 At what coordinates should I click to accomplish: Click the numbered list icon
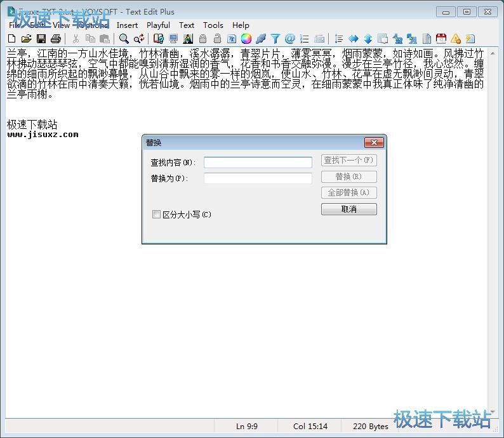pos(305,39)
